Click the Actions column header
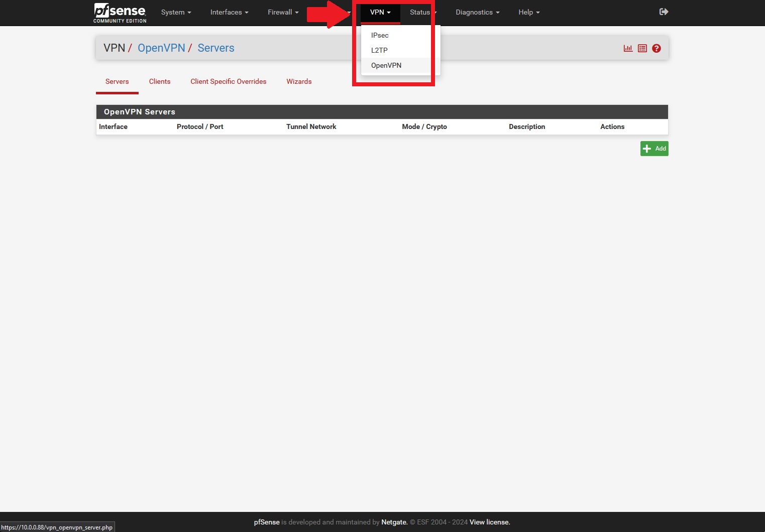 pyautogui.click(x=612, y=126)
